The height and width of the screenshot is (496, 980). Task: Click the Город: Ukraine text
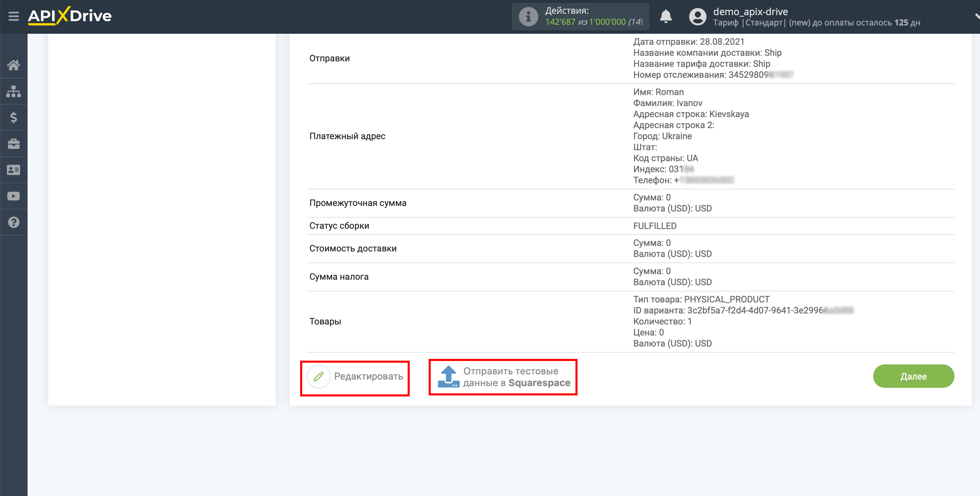[x=662, y=136]
